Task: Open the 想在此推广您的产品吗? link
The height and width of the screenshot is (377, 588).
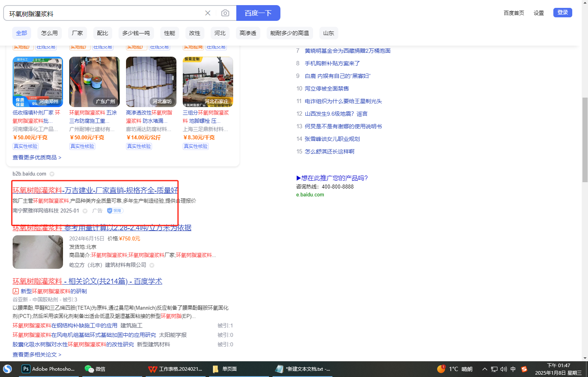Action: click(332, 178)
